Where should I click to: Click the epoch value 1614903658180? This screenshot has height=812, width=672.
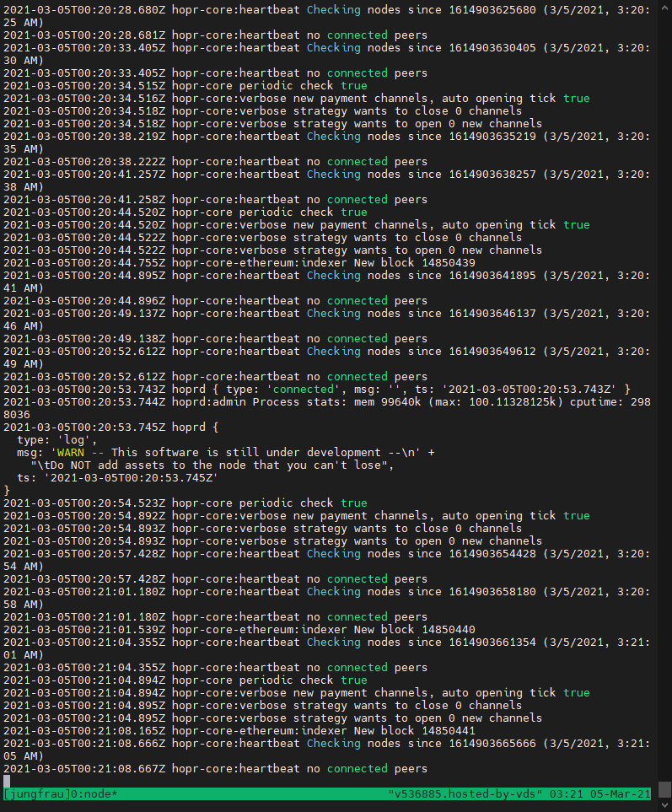492,591
